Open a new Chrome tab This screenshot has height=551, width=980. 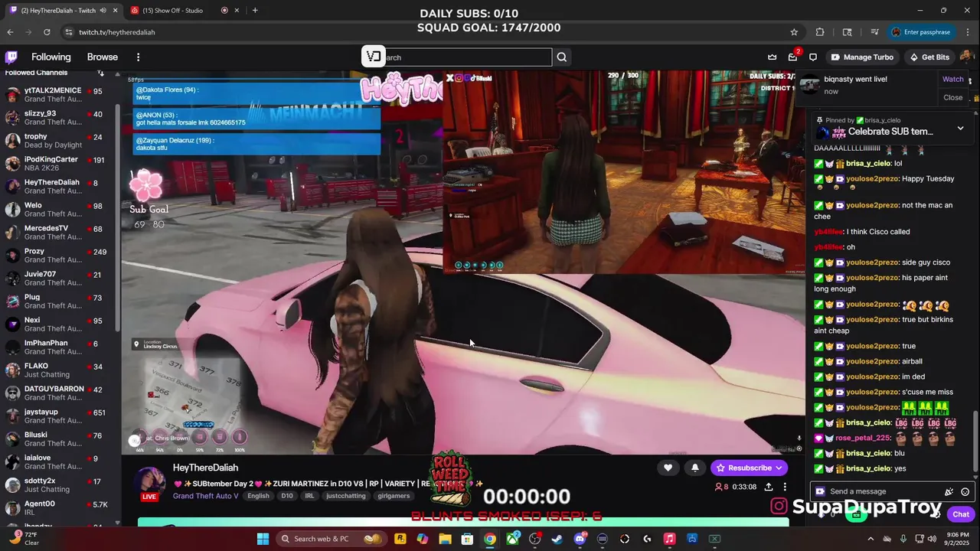(255, 10)
